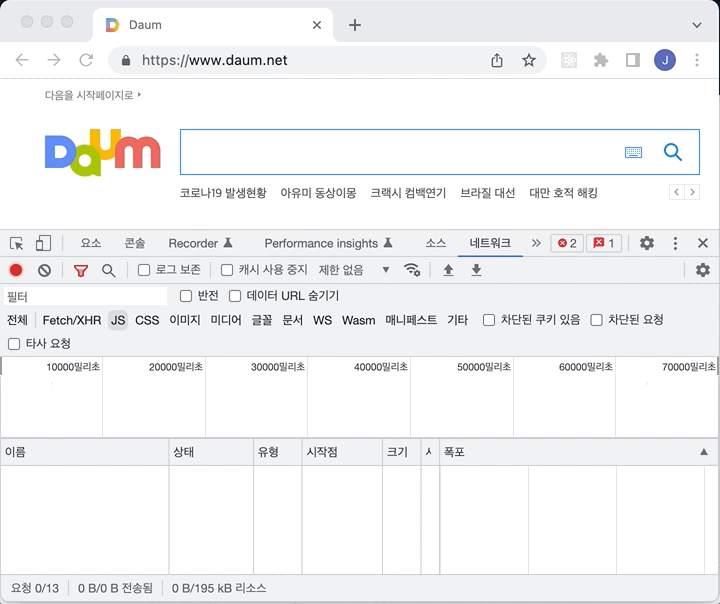The image size is (720, 604).
Task: Check 타사 요청 checkbox
Action: pyautogui.click(x=14, y=344)
